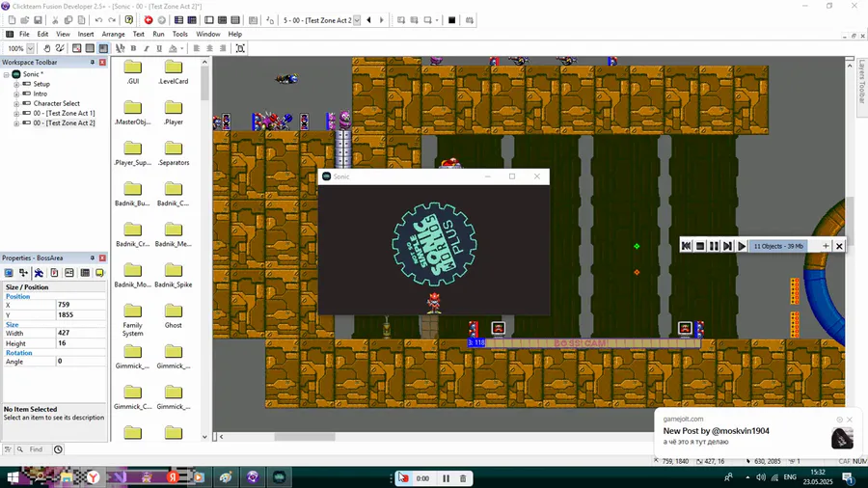Toggle Italic text formatting
868x488 pixels.
[147, 48]
